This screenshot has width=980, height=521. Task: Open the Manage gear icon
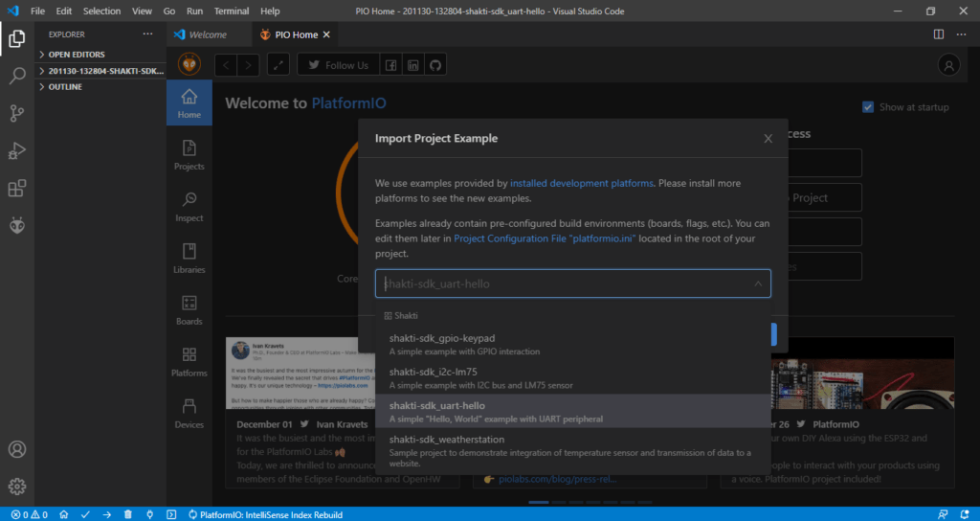click(x=17, y=486)
